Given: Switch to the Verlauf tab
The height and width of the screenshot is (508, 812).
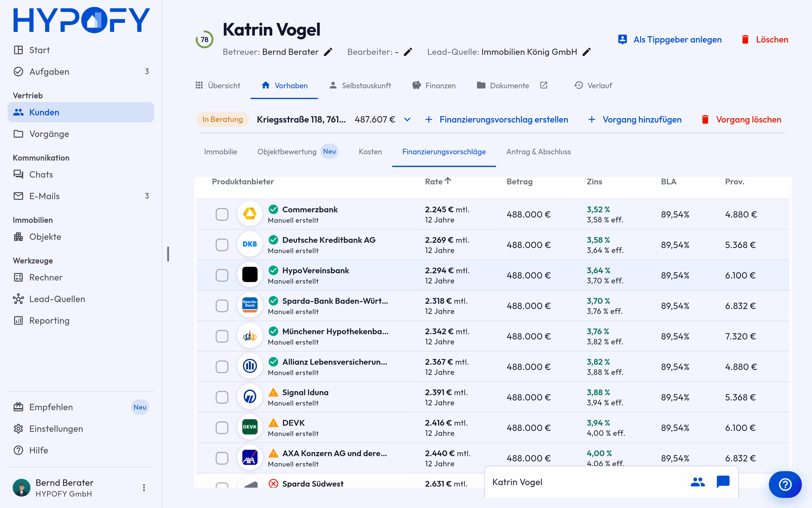Looking at the screenshot, I should pyautogui.click(x=593, y=85).
